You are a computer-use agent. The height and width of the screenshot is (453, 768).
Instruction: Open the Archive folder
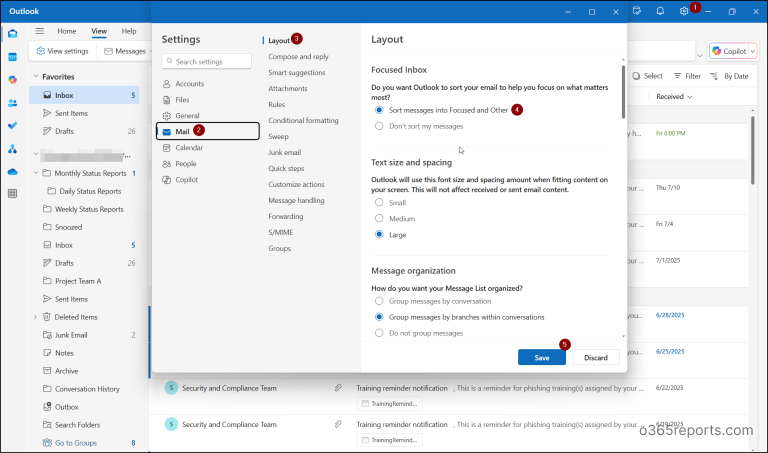coord(66,371)
